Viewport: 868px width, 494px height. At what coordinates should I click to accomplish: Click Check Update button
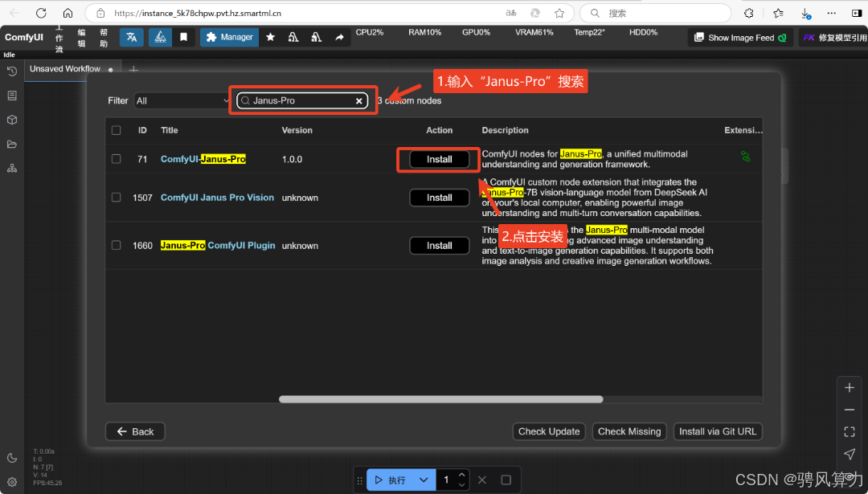click(x=549, y=431)
